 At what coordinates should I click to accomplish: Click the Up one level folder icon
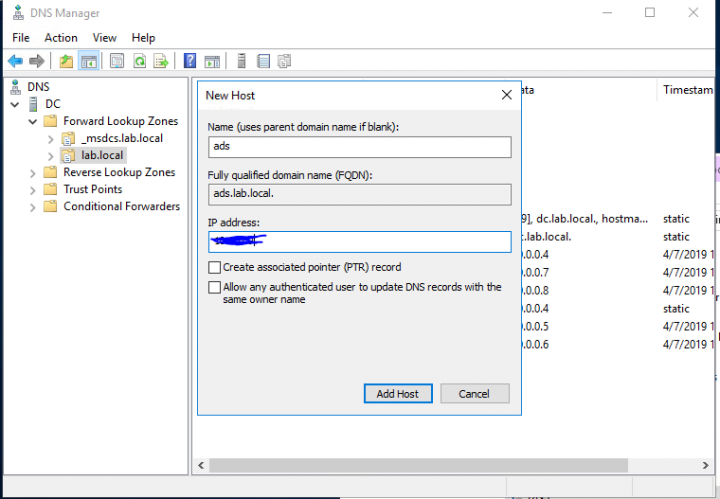coord(66,61)
